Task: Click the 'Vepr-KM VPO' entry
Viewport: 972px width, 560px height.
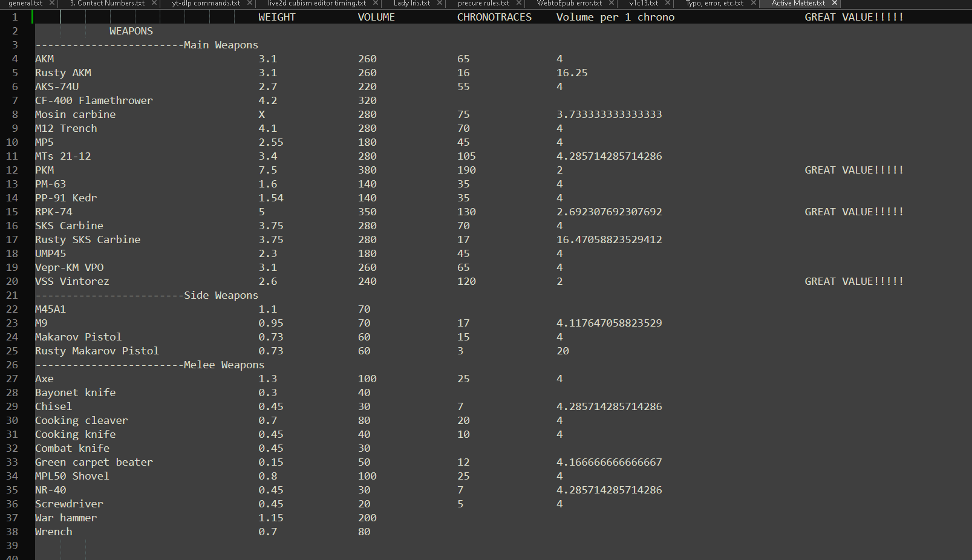Action: click(69, 267)
